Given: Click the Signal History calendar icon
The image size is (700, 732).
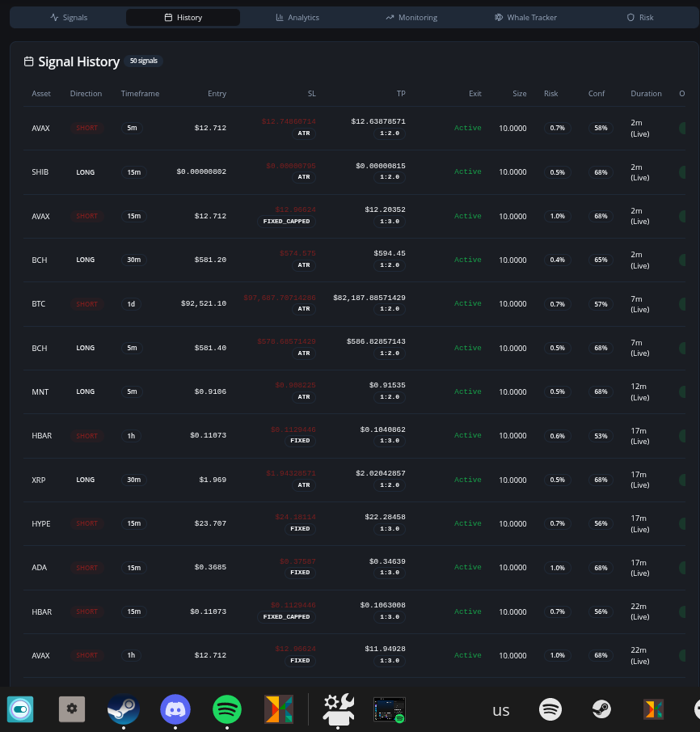Looking at the screenshot, I should click(27, 61).
